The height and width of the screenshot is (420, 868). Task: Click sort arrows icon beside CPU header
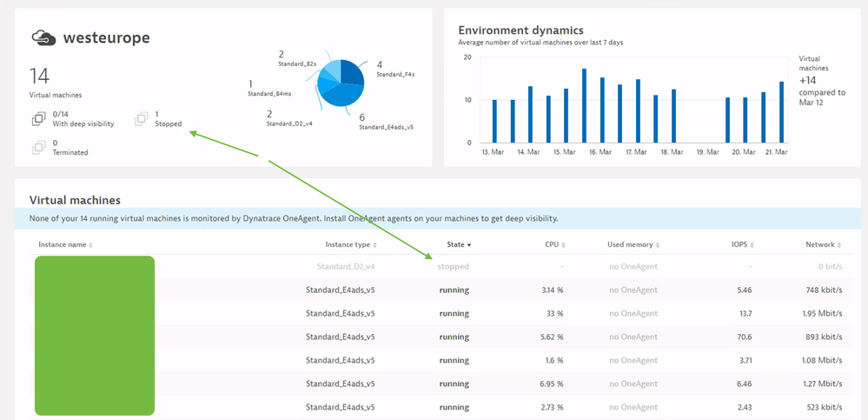563,245
